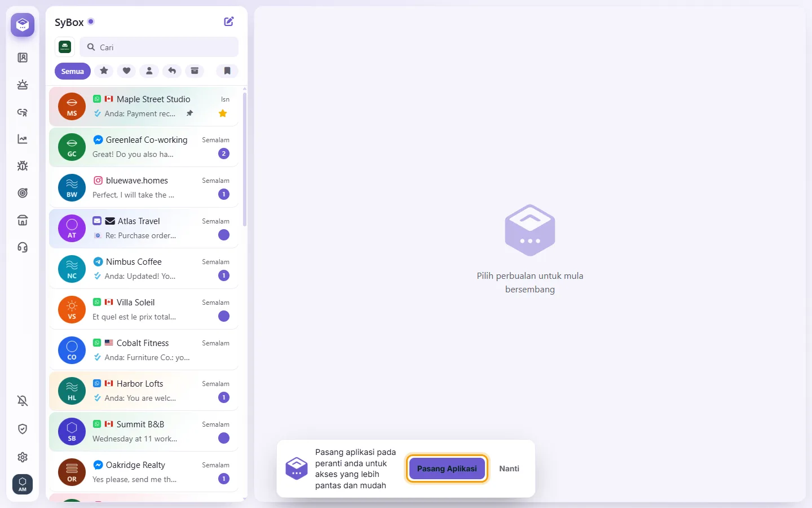Click the conversation list scrollbar
The image size is (812, 508).
pos(245,159)
